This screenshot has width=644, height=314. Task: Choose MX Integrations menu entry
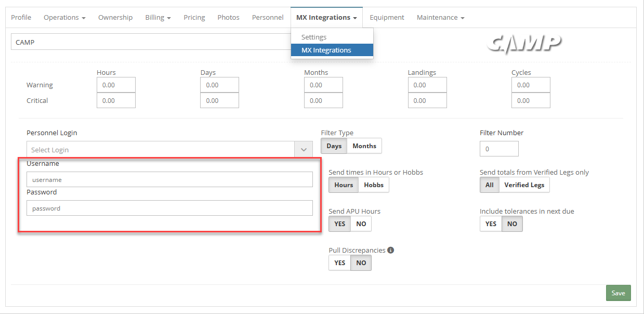[x=332, y=50]
